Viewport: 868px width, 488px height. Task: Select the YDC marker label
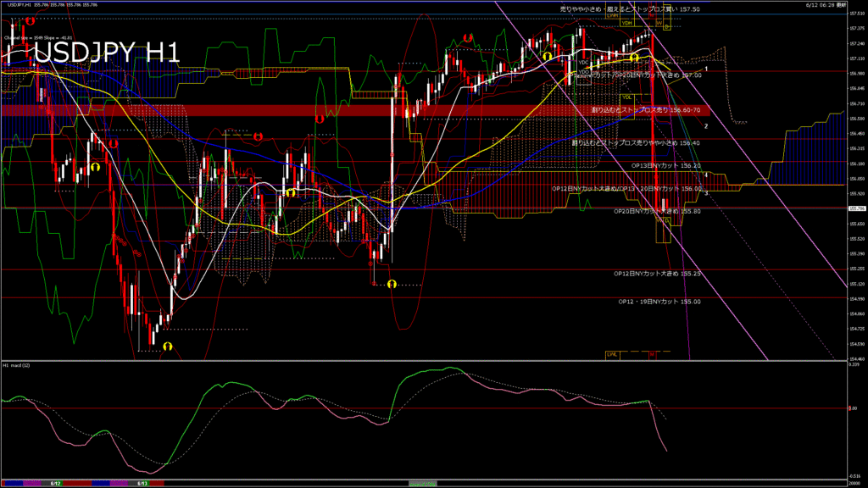point(583,63)
